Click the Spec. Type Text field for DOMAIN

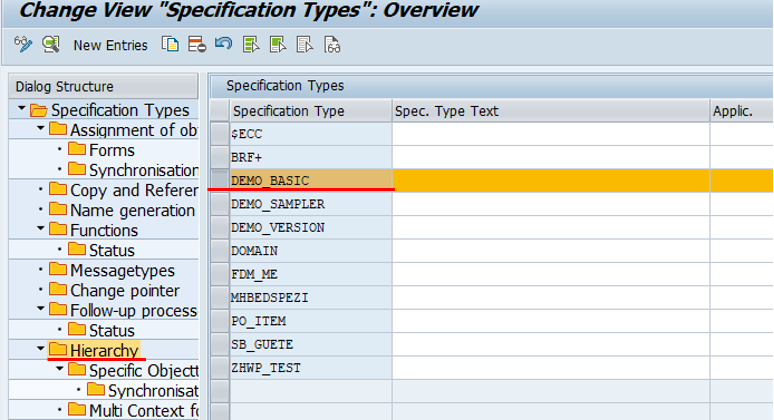click(x=550, y=251)
